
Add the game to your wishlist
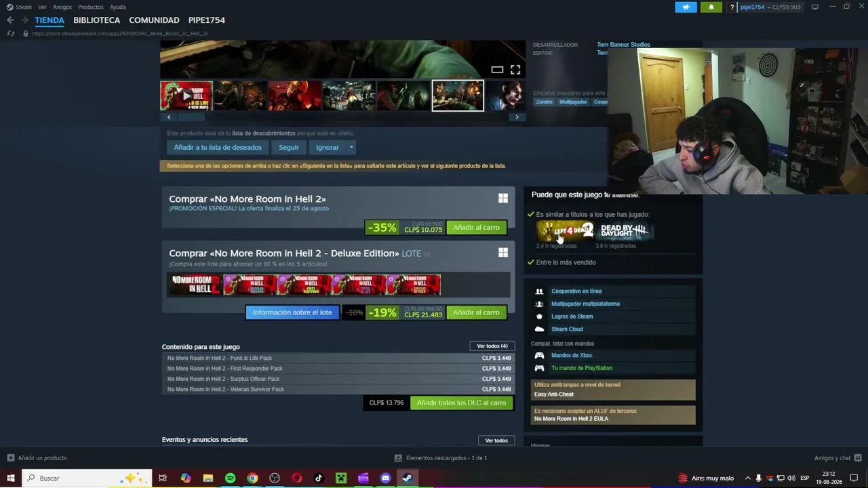(x=218, y=147)
